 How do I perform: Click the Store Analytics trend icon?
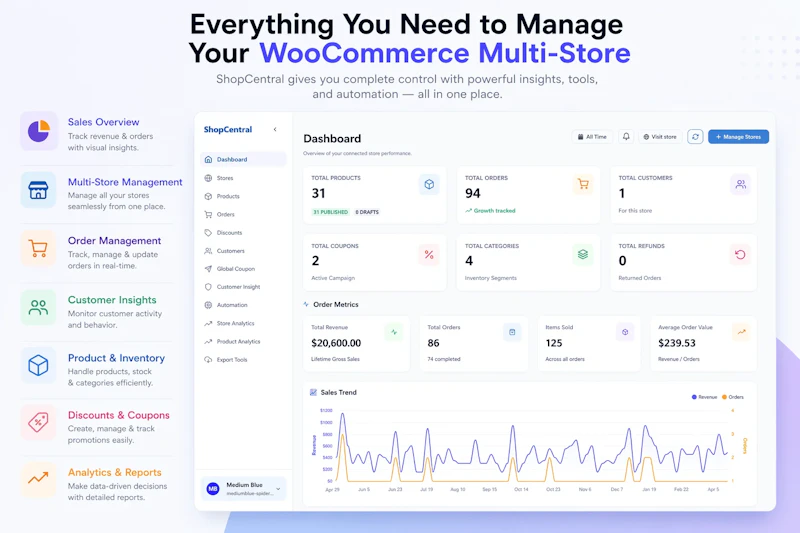[208, 323]
